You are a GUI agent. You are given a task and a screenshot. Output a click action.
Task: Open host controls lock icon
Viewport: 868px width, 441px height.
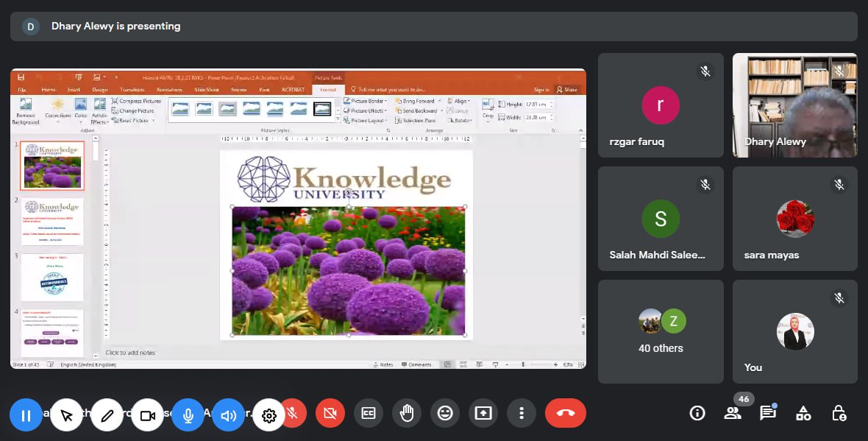(x=839, y=413)
